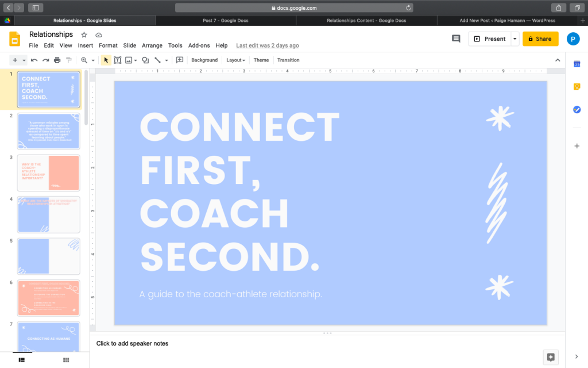Toggle the Safari sidebar
Screen dimensions: 588x368
tap(36, 7)
